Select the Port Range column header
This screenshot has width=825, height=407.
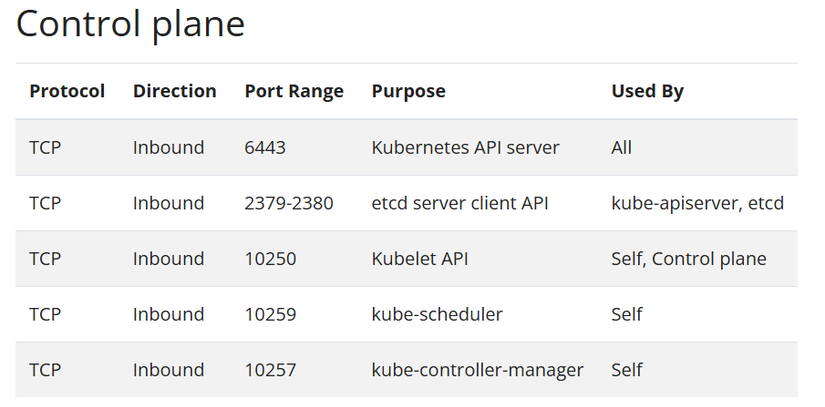coord(294,91)
